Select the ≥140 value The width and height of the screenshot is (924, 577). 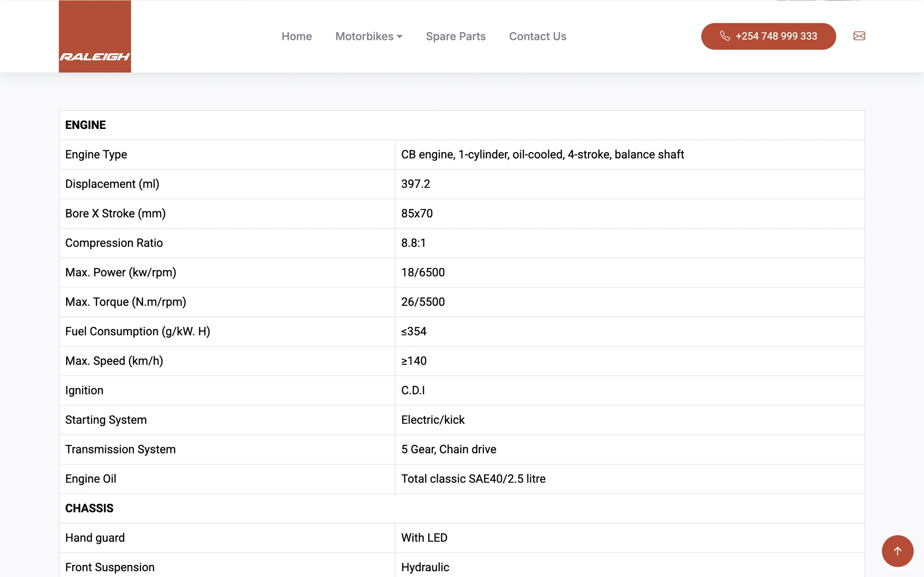coord(413,361)
